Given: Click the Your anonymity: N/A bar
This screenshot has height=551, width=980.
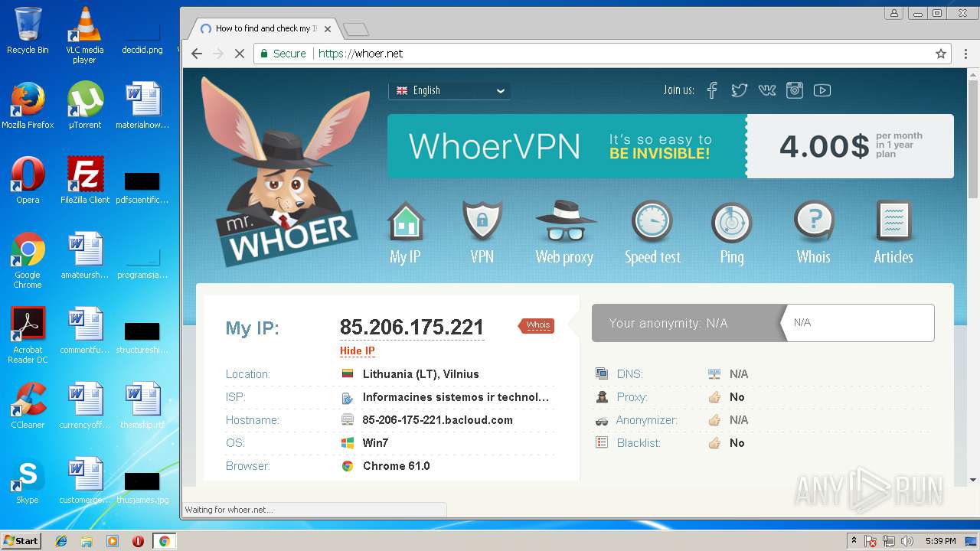Looking at the screenshot, I should [688, 323].
